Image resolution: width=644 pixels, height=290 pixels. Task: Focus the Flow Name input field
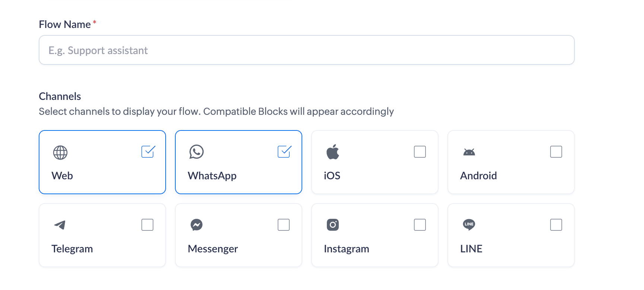pos(307,50)
